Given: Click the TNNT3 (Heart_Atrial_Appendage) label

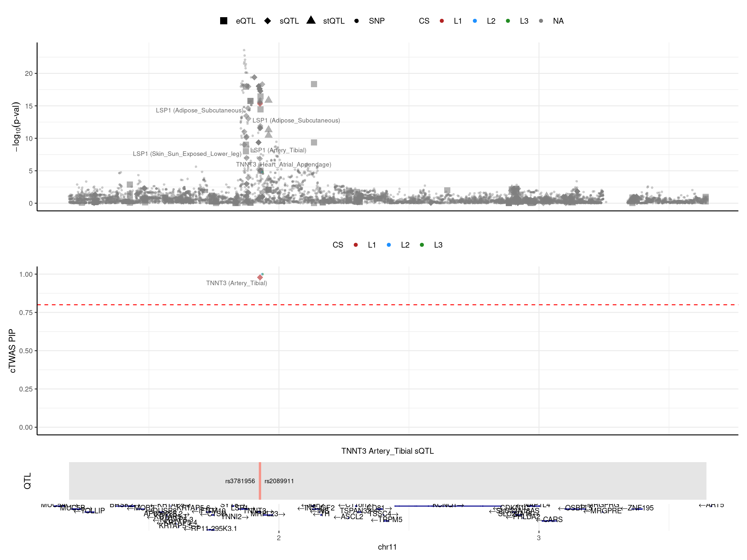Looking at the screenshot, I should pyautogui.click(x=283, y=165).
